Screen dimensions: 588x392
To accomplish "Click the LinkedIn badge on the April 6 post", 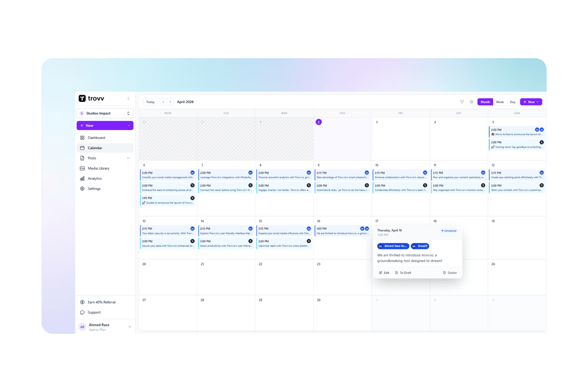I will click(x=193, y=173).
